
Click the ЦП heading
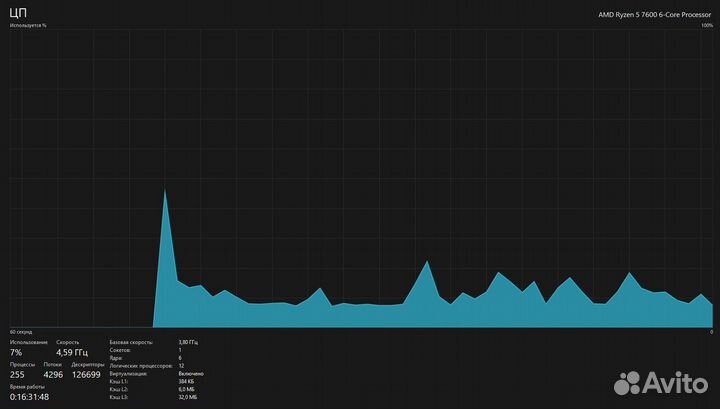[18, 13]
